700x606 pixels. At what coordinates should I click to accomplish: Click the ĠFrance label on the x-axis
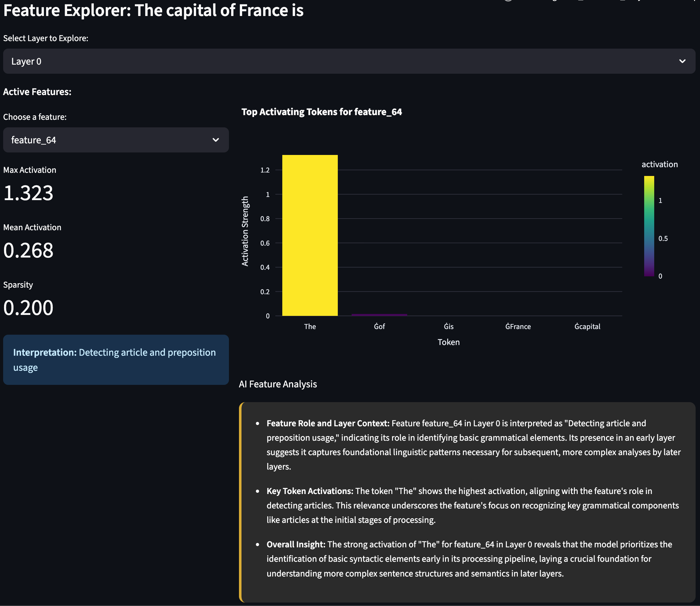(x=518, y=327)
